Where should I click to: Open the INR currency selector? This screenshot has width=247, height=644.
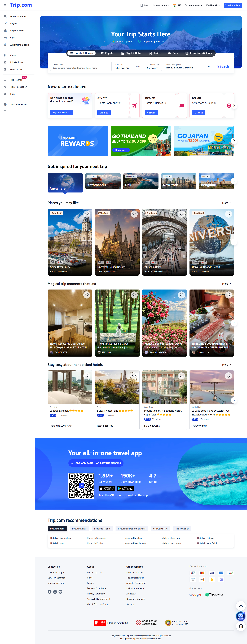pyautogui.click(x=177, y=5)
